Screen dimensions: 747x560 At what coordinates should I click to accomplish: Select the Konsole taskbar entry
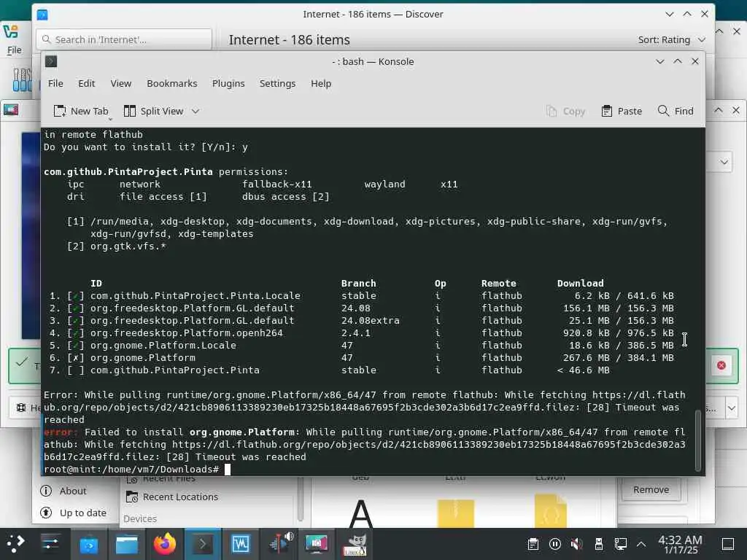point(203,544)
